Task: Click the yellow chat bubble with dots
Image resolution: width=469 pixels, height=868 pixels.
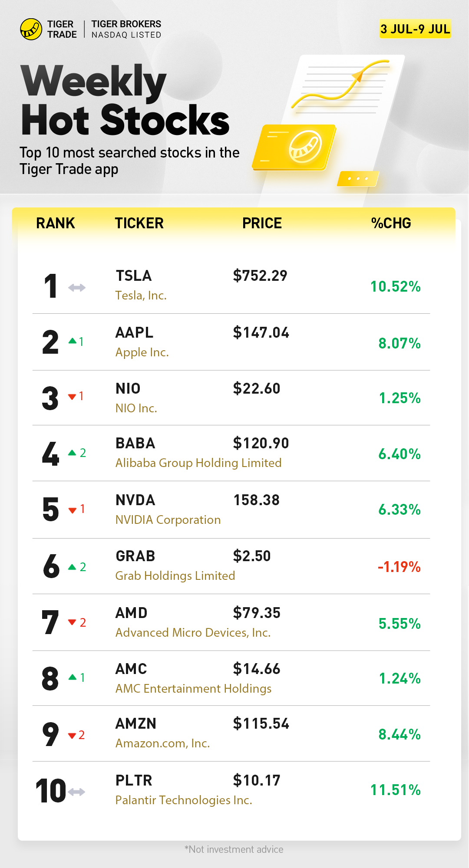Action: [x=358, y=178]
